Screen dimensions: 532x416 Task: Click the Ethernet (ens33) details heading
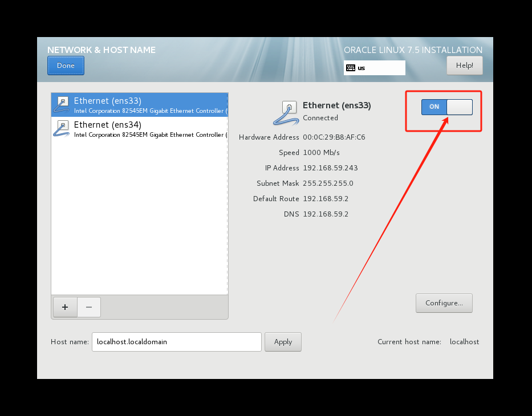click(336, 105)
